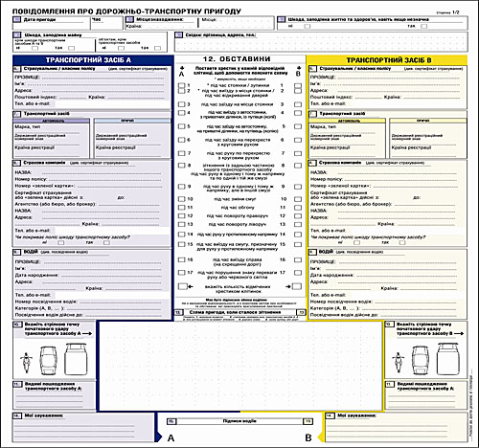
Task: Check circumstance 5 box for vehicle A
Action: 181,126
